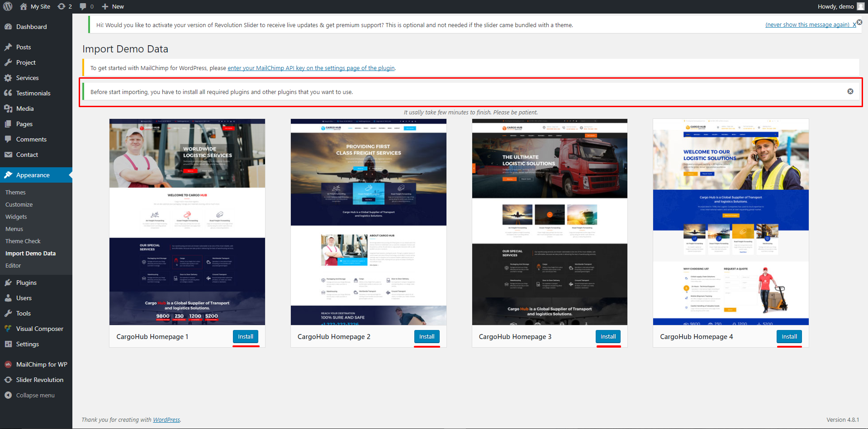Click the Slider Revolution refresh icon
Viewport: 868px width, 429px height.
[x=8, y=380]
